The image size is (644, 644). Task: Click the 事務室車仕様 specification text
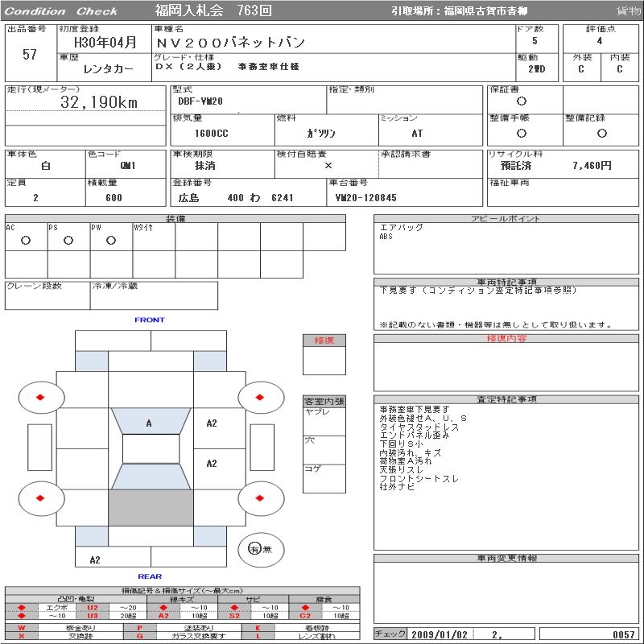pos(269,67)
